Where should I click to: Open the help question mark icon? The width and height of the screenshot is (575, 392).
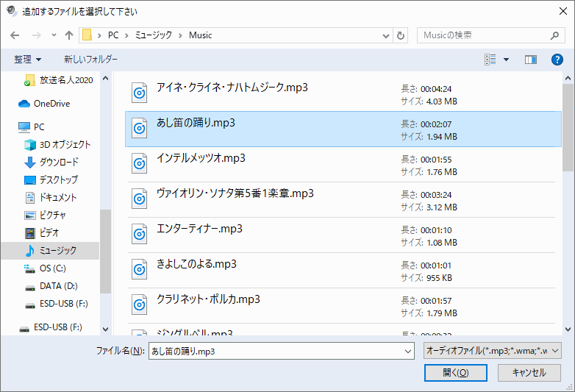click(x=557, y=59)
